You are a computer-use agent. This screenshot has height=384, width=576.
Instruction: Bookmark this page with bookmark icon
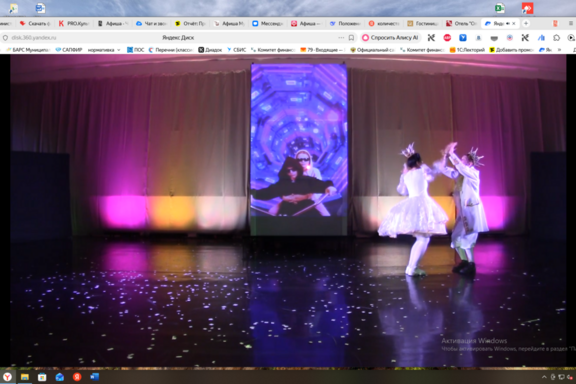click(352, 38)
